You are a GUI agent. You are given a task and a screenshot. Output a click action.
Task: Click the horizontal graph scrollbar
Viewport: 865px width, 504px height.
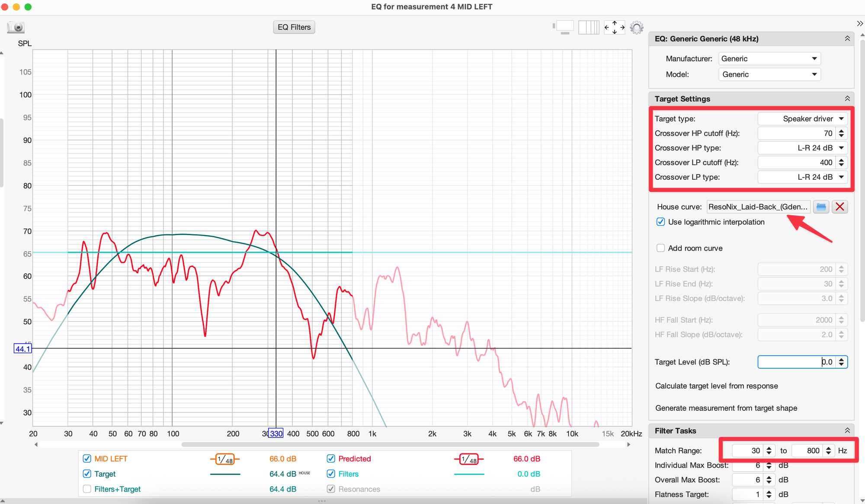point(389,444)
